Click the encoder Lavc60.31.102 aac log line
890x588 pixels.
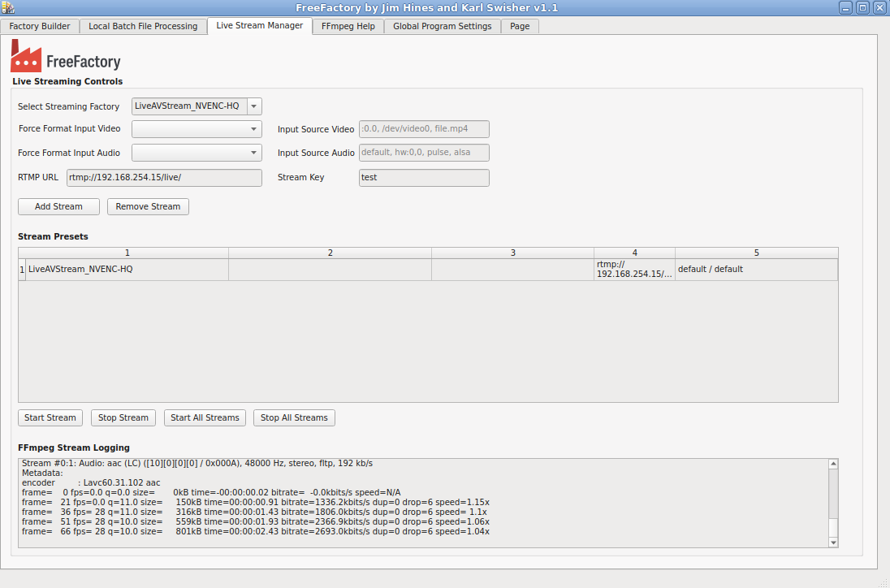point(91,483)
